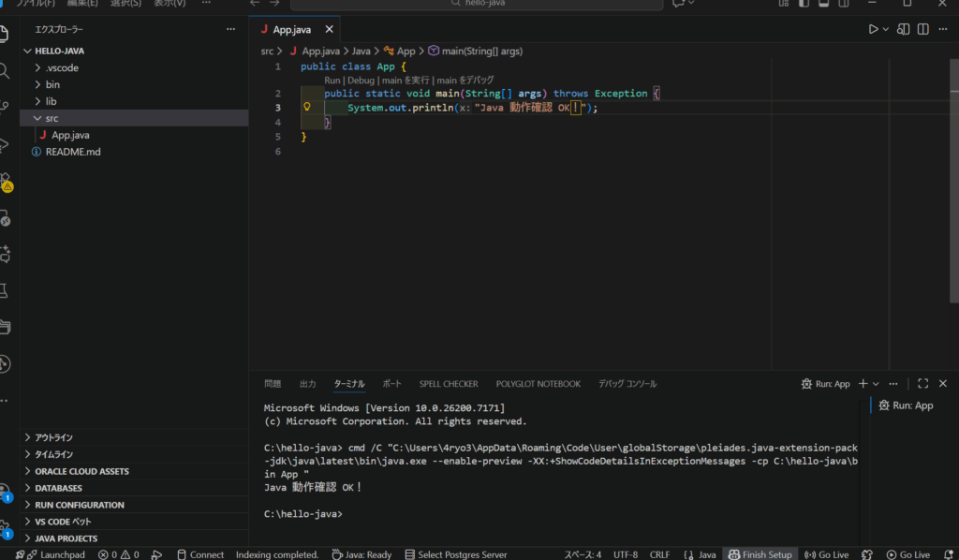Click the Debug CodeLens link above main
The image size is (959, 560).
point(361,81)
